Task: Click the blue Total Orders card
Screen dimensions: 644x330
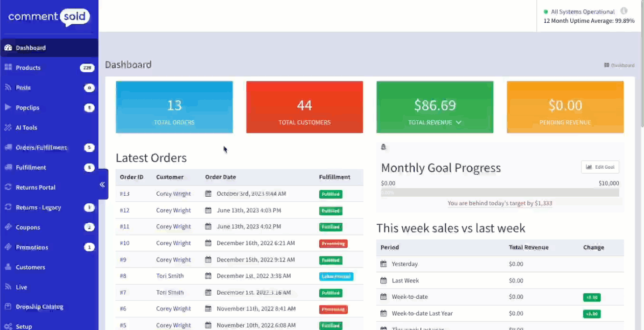Action: tap(174, 107)
